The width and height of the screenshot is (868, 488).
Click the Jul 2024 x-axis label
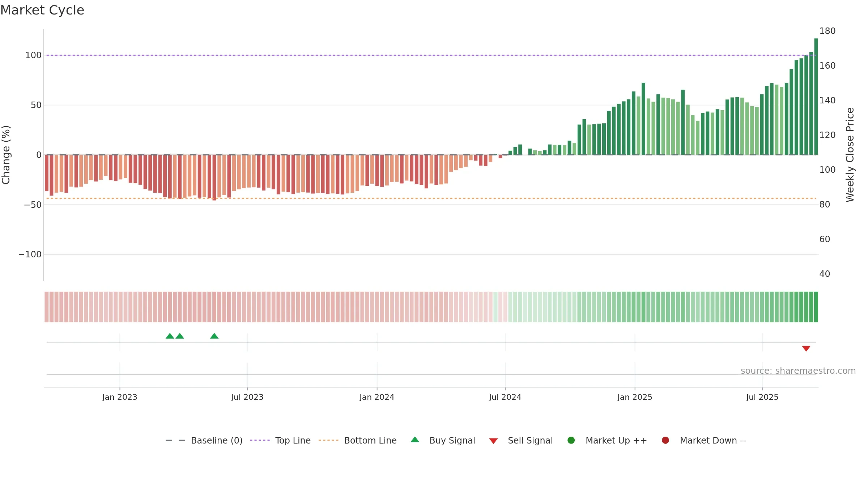(505, 397)
